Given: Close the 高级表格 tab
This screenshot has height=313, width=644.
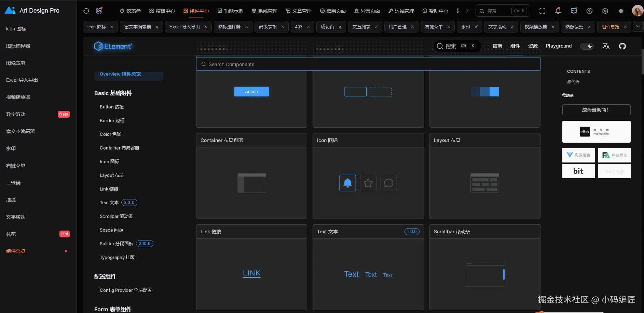Looking at the screenshot, I should [283, 27].
